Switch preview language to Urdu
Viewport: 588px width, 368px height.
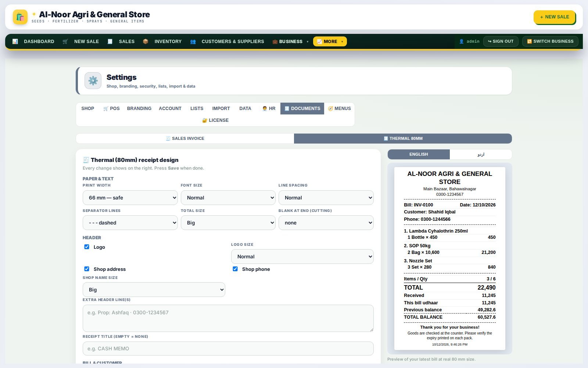tap(481, 154)
